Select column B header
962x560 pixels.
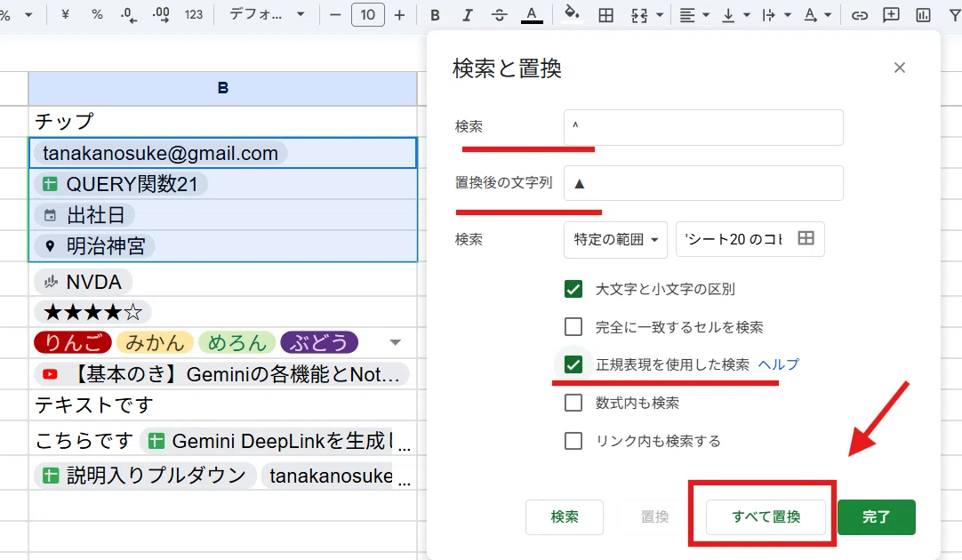point(222,88)
